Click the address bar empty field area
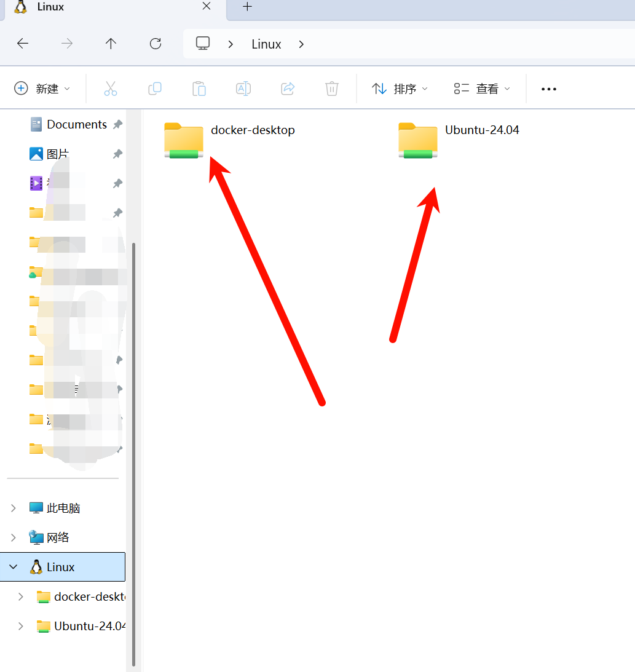 (x=471, y=44)
